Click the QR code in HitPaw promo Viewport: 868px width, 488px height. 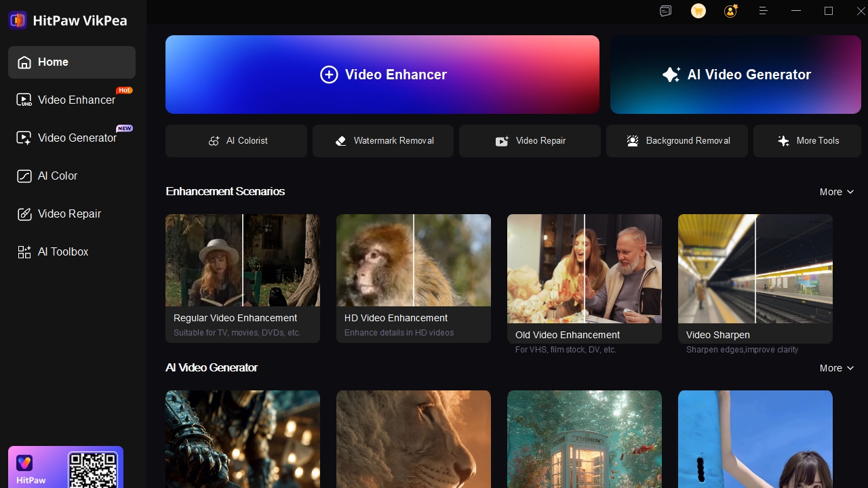pos(93,470)
